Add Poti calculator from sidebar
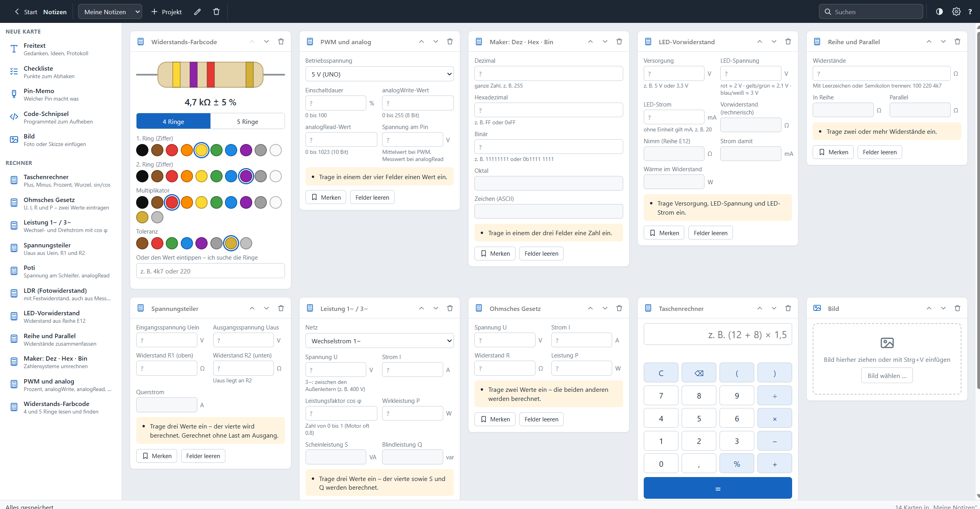 61,271
